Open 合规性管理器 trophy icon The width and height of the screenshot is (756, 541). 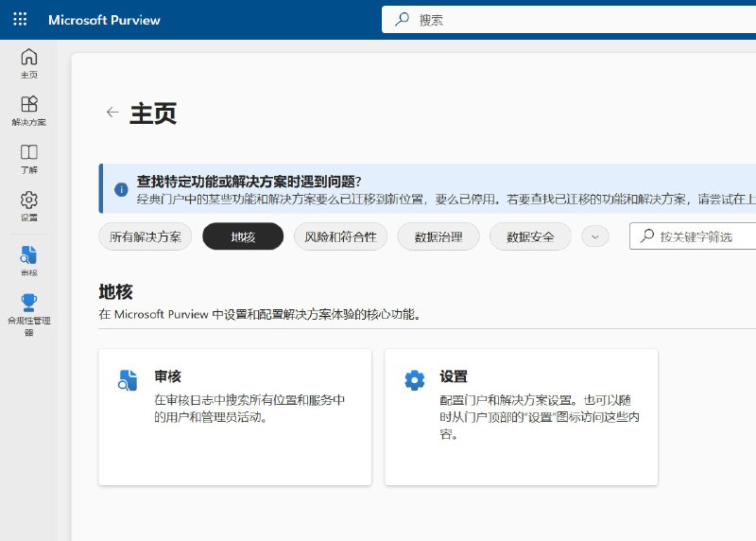coord(28,303)
